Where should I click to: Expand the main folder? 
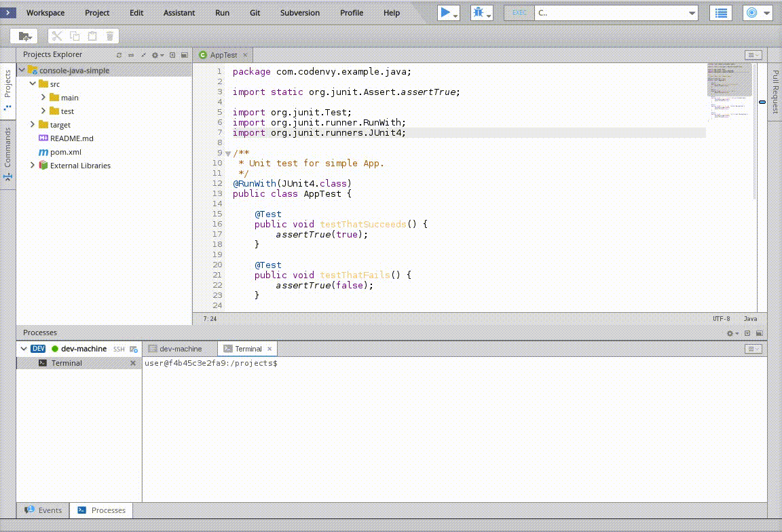pos(43,97)
